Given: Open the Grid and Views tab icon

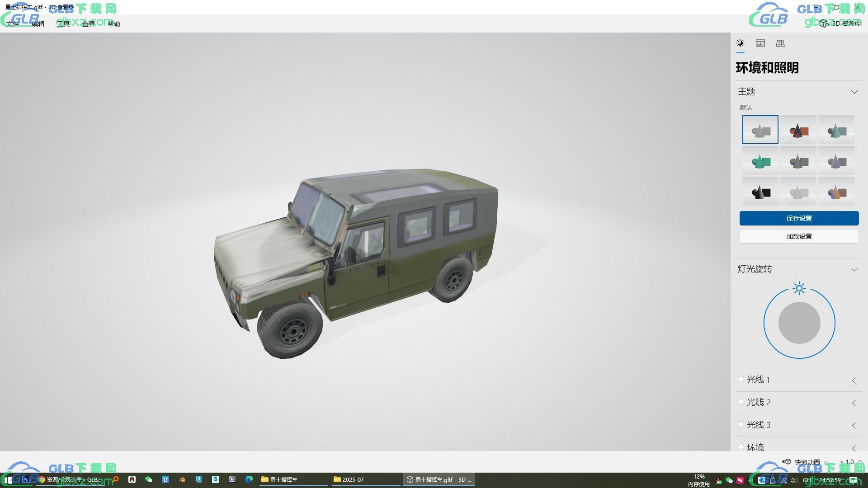Looking at the screenshot, I should [x=780, y=43].
